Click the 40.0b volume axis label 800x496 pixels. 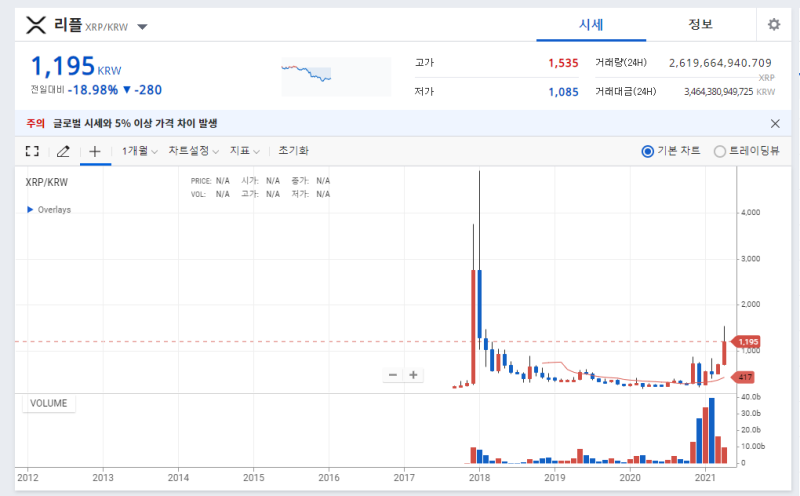pyautogui.click(x=751, y=397)
